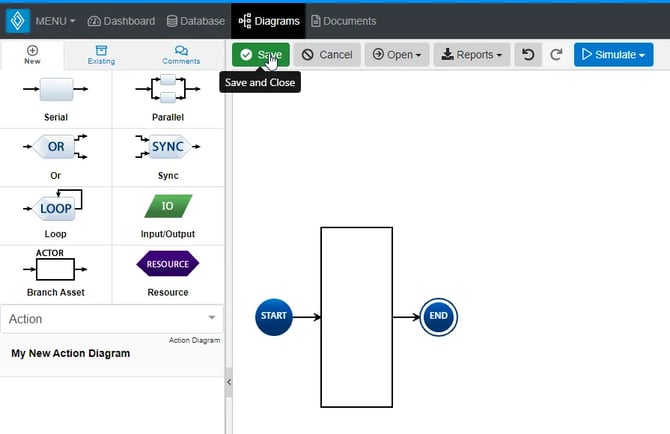
Task: Select the empty action box on canvas
Action: click(357, 317)
